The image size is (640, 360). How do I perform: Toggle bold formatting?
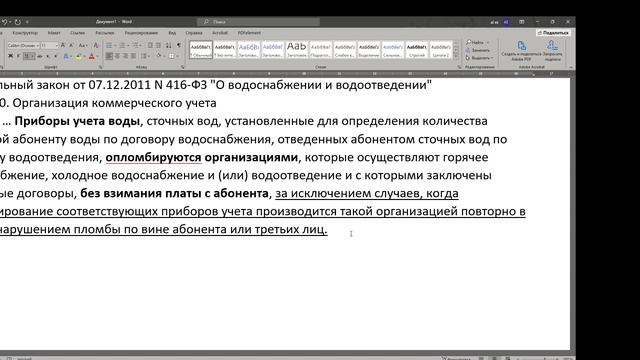coord(11,56)
